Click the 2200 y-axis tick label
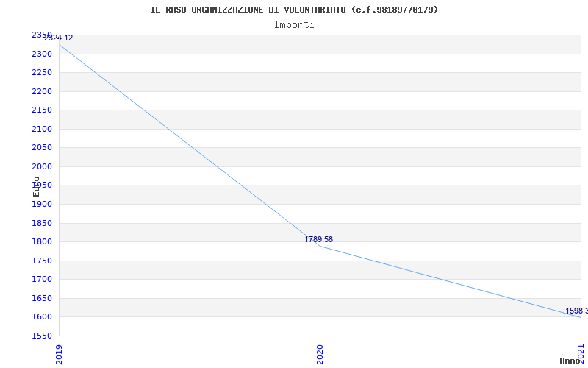The width and height of the screenshot is (588, 368). click(42, 91)
